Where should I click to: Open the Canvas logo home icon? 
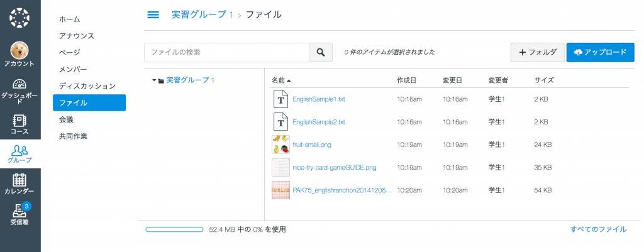click(x=19, y=18)
